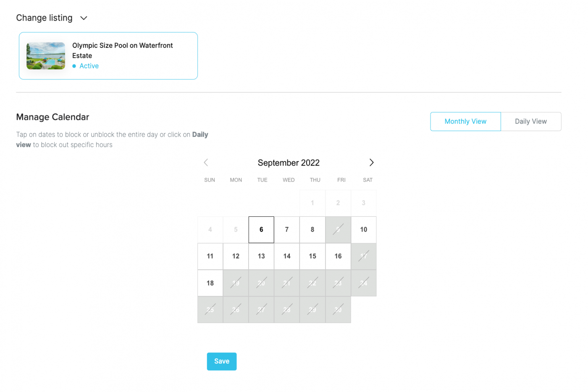588x392 pixels.
Task: Click the September 2022 month title
Action: [289, 163]
